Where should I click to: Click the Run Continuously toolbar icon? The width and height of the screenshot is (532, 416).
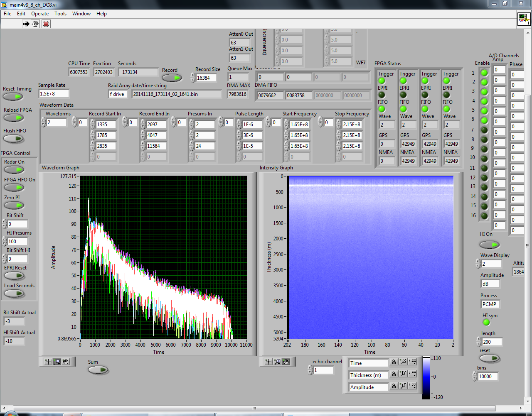click(36, 24)
